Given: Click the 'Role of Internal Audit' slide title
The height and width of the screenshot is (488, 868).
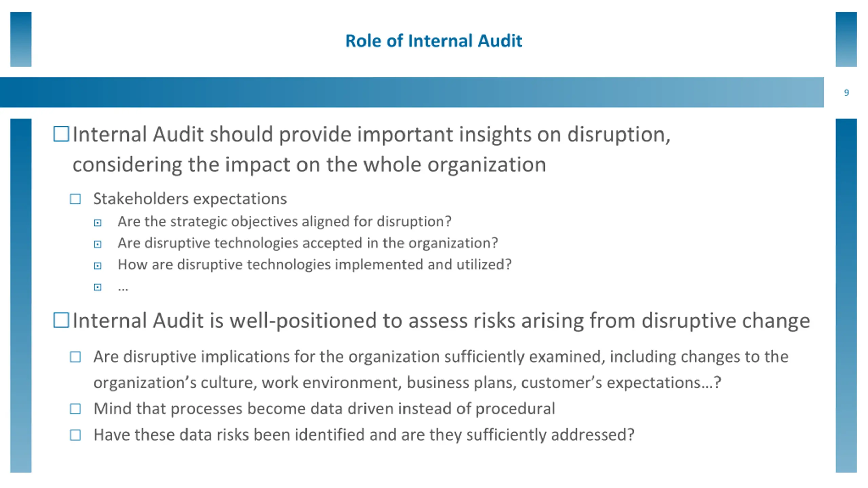Looking at the screenshot, I should point(434,41).
